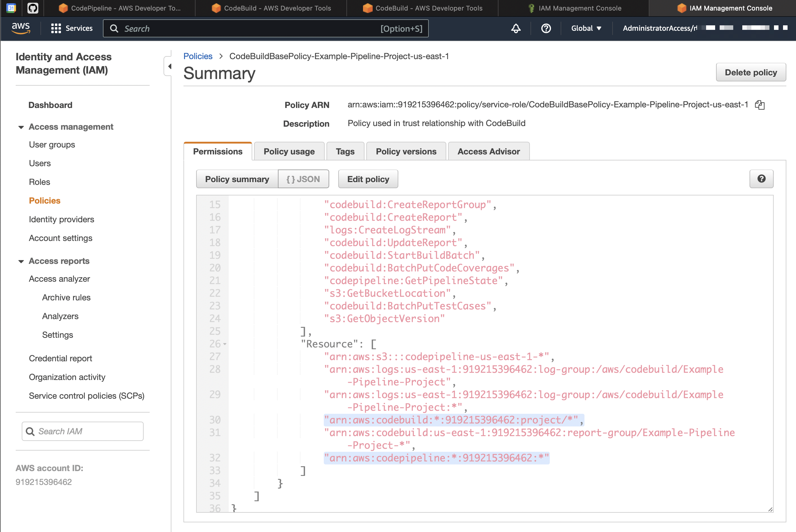Click the AWS Services grid icon
796x532 pixels.
point(56,28)
